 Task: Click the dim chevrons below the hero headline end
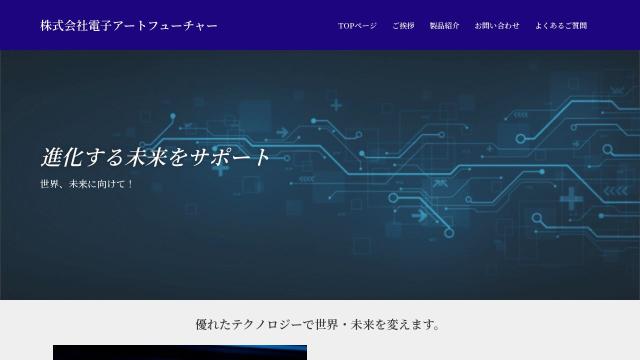[307, 179]
